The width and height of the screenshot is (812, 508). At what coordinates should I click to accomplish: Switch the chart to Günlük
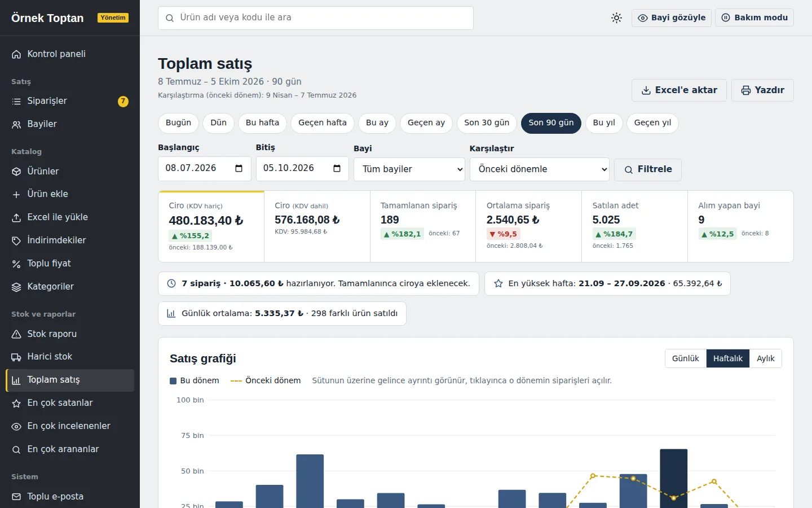tap(686, 358)
